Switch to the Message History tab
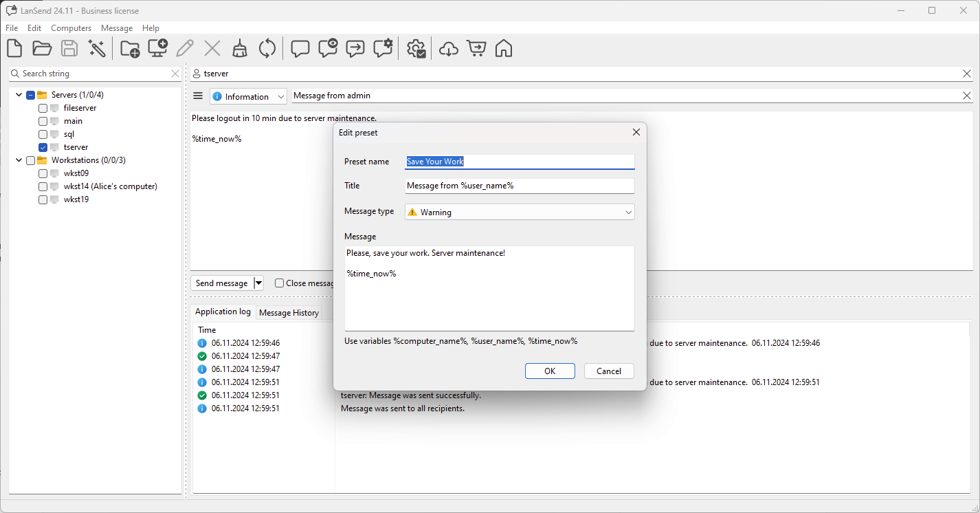The height and width of the screenshot is (513, 980). pos(289,313)
